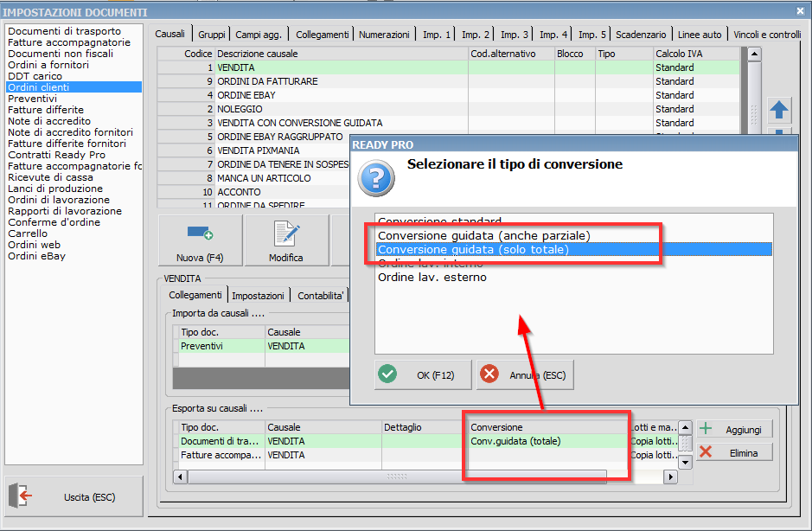Click the blue up arrow to move the causale up
812x531 pixels.
(x=779, y=109)
